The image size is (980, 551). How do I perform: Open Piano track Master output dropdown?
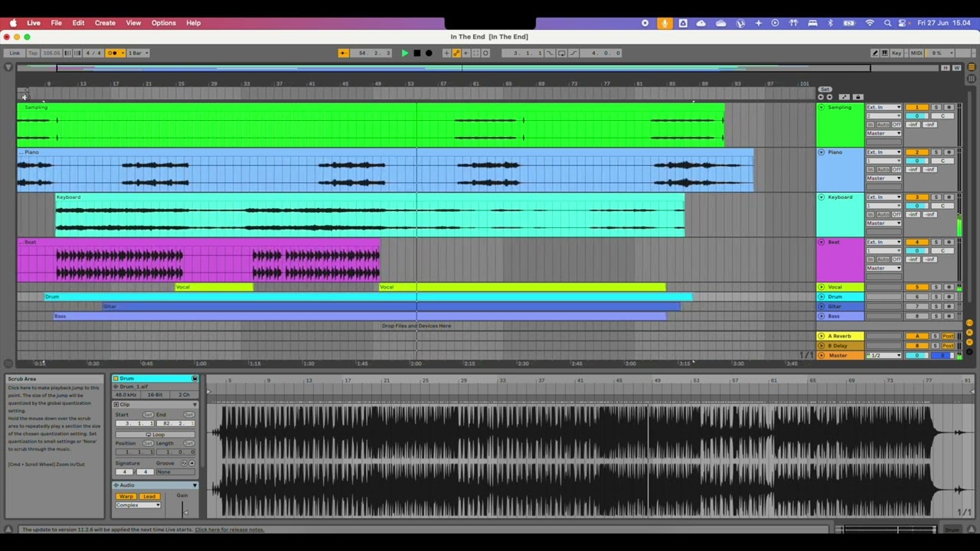pos(884,178)
